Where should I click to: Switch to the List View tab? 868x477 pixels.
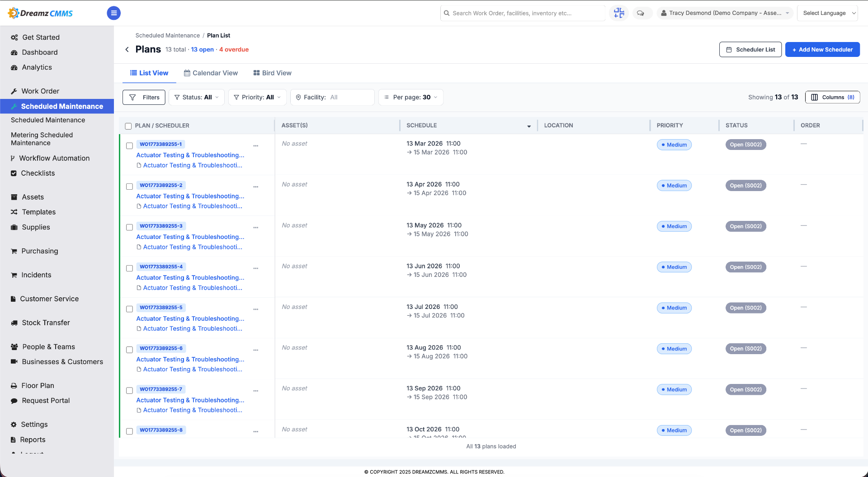[x=149, y=73]
